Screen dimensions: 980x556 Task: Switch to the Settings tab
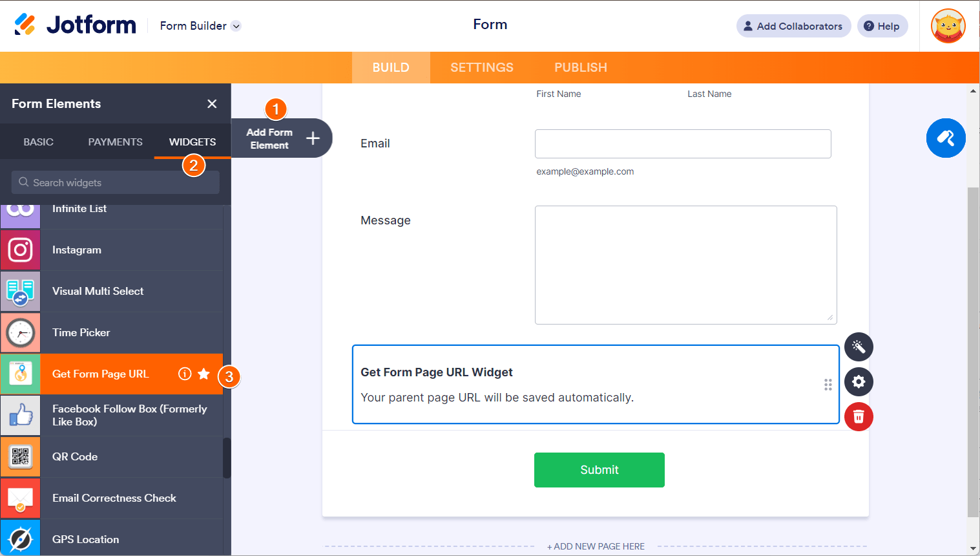tap(482, 67)
